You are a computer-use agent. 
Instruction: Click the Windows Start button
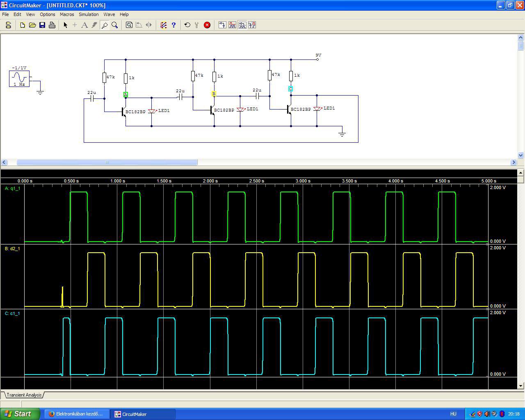pos(20,414)
